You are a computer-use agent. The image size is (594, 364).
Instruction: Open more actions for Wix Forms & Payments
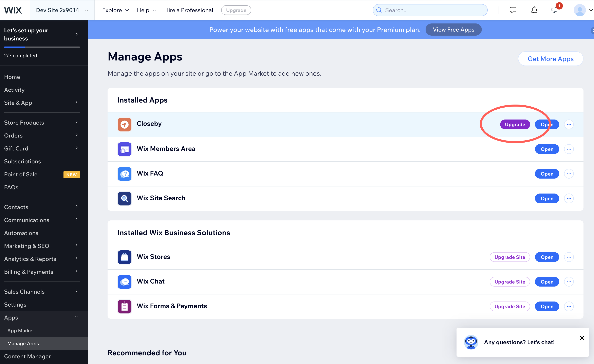click(x=569, y=306)
